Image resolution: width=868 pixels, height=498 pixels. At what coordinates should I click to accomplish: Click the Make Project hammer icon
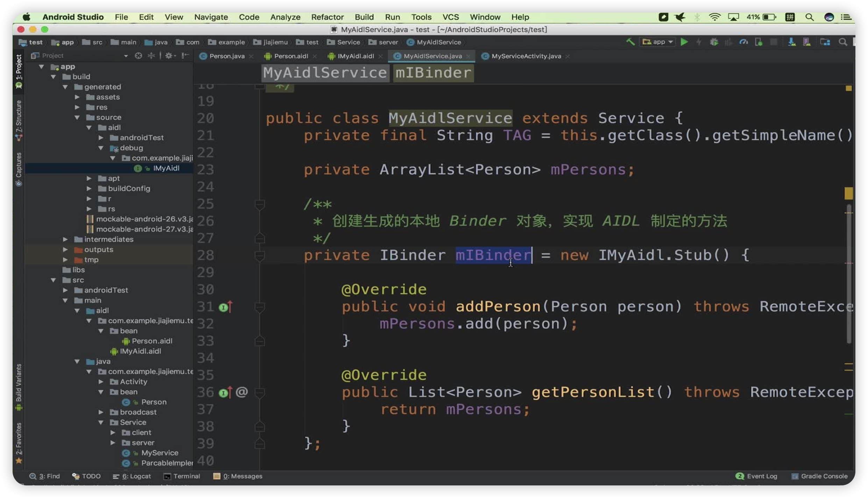pos(630,42)
